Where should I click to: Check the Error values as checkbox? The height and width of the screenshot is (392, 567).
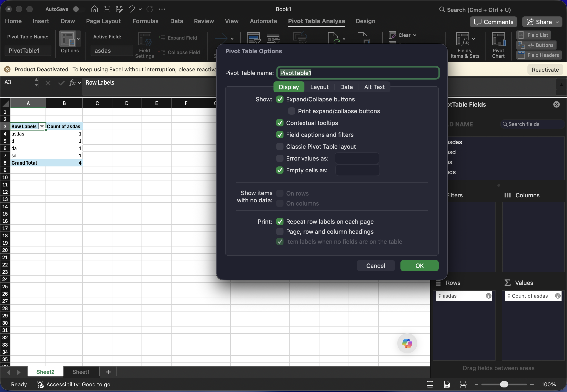click(280, 158)
